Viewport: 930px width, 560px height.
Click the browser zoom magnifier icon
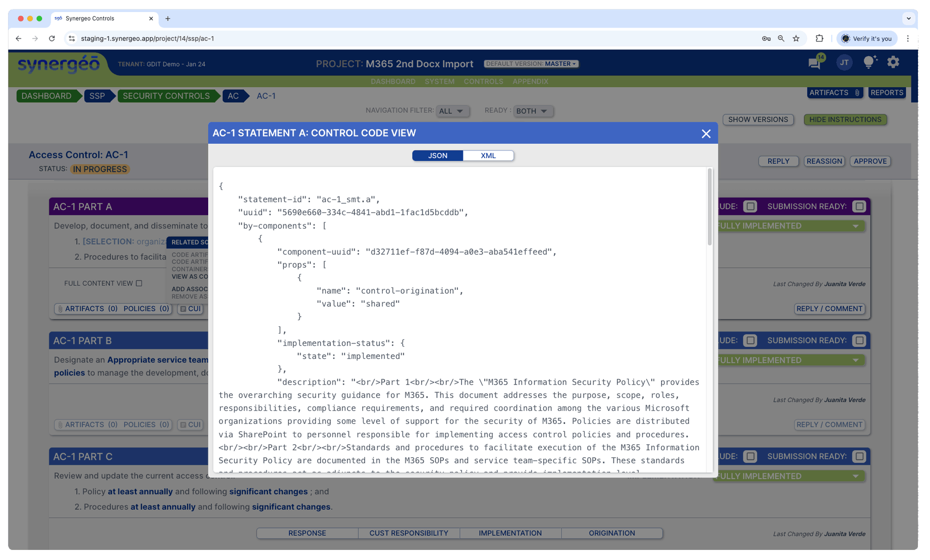tap(781, 38)
